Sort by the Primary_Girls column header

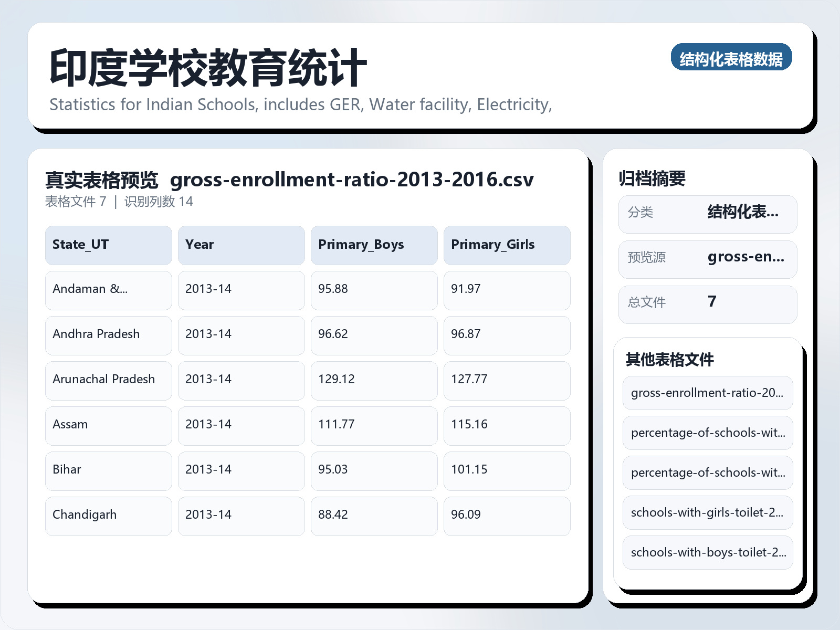[507, 245]
